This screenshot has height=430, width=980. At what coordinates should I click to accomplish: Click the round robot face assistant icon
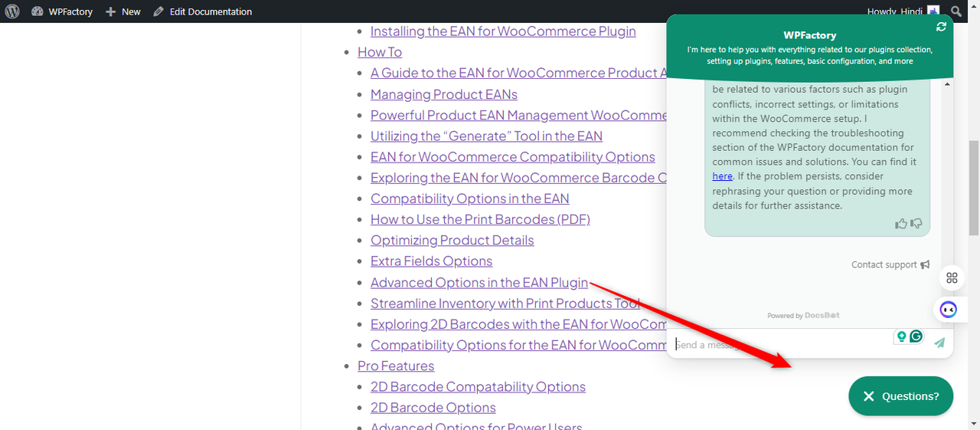click(x=949, y=310)
